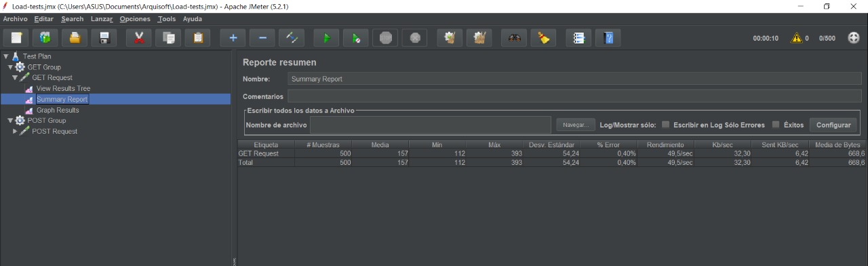Select POST Group thread group
868x266 pixels.
click(x=47, y=121)
